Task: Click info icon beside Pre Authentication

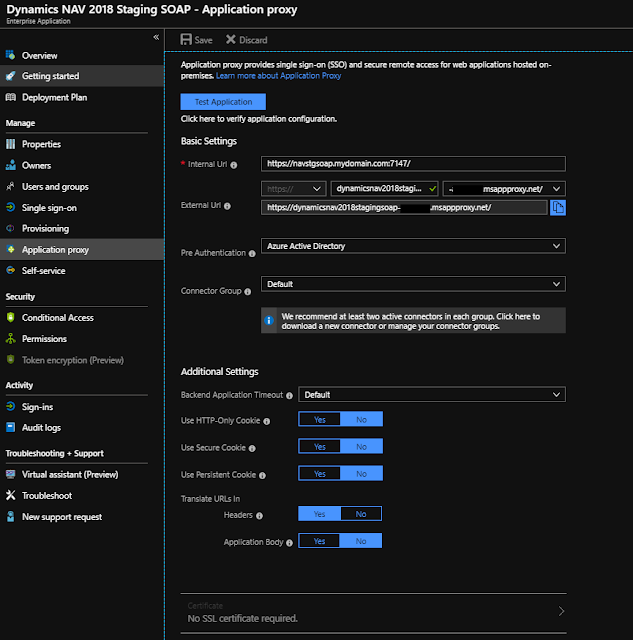Action: (x=252, y=253)
